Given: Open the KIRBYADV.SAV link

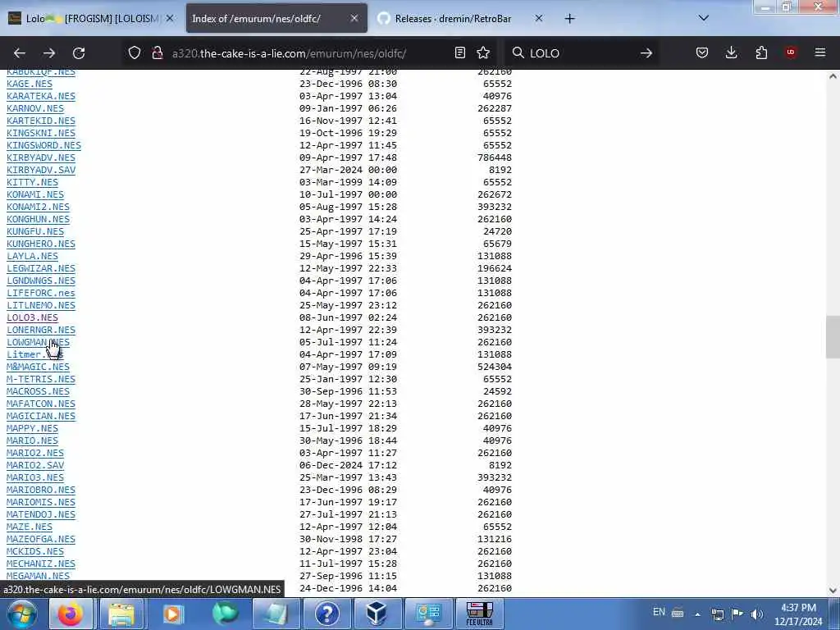Looking at the screenshot, I should (41, 170).
